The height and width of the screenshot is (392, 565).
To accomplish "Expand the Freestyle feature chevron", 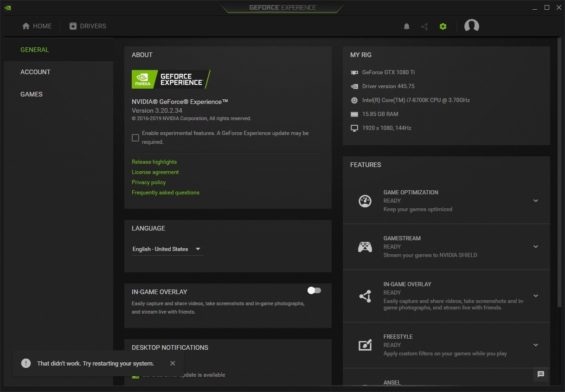I will pyautogui.click(x=536, y=345).
